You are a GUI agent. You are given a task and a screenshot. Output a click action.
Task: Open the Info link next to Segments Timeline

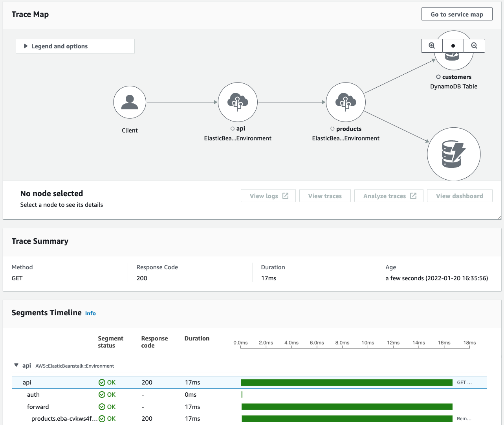click(90, 313)
